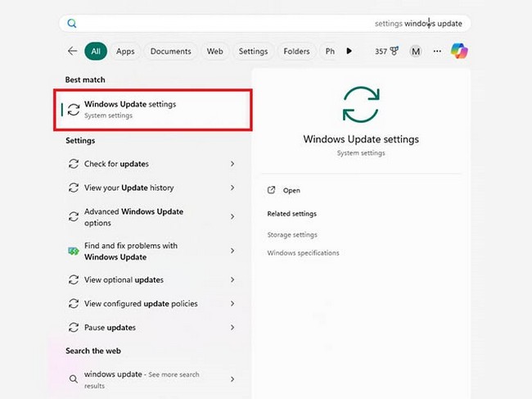Screen dimensions: 532x399
Task: Click the View your Update history result text
Action: click(129, 188)
